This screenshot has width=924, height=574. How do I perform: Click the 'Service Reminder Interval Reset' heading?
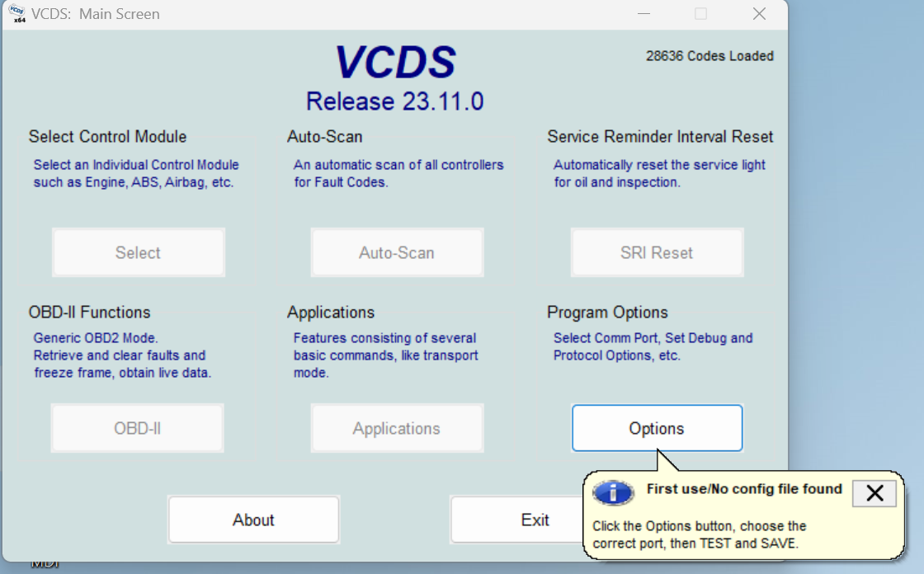click(x=660, y=137)
